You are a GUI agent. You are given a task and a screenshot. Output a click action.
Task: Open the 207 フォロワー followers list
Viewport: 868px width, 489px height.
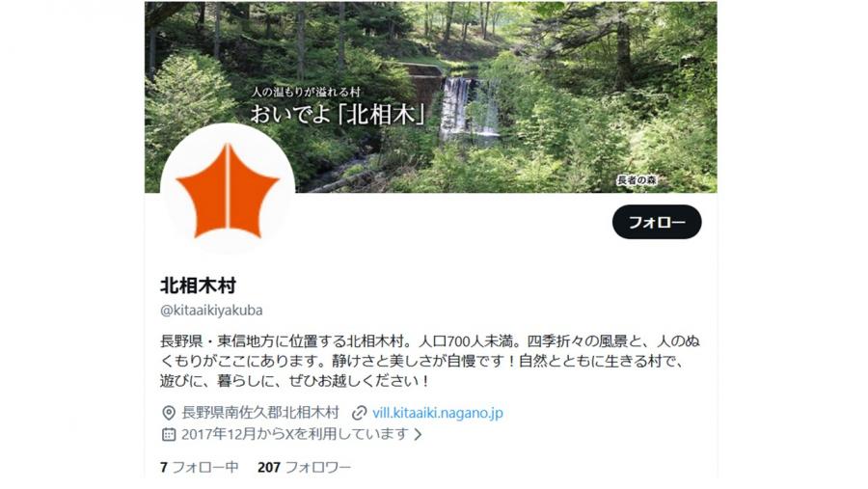point(304,468)
